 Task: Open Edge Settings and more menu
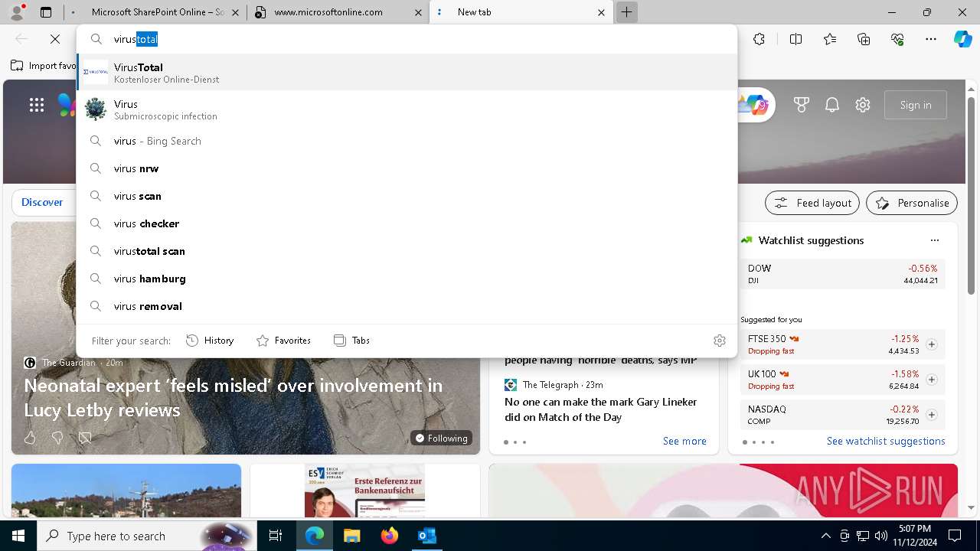point(931,39)
